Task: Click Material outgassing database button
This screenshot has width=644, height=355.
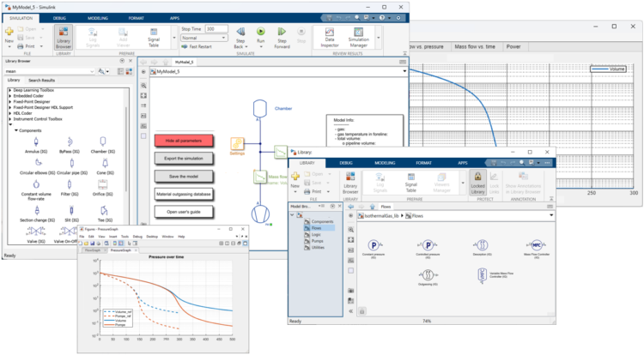Action: point(182,194)
